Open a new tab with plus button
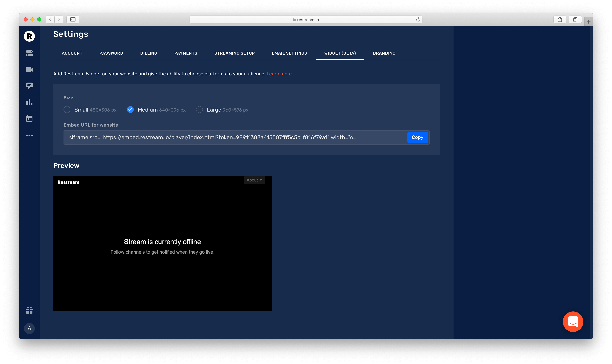The image size is (612, 364). [588, 22]
